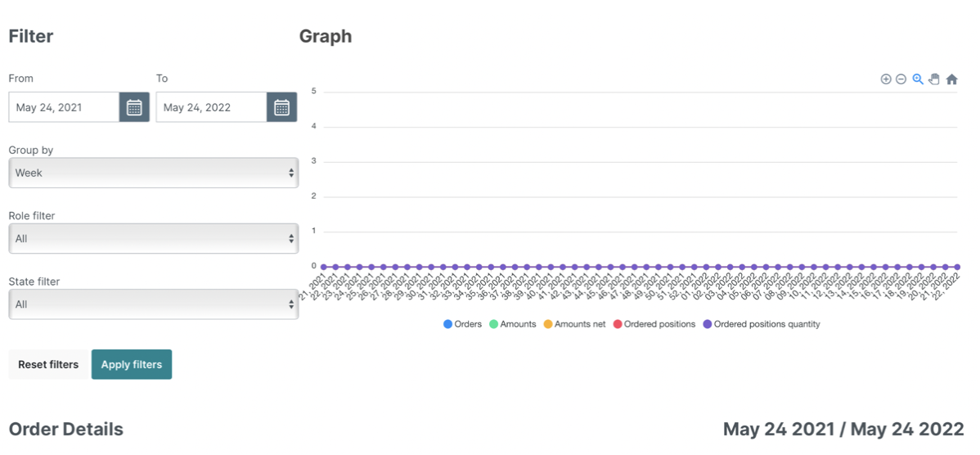The width and height of the screenshot is (980, 455).
Task: Open the To date calendar picker
Action: pyautogui.click(x=282, y=107)
